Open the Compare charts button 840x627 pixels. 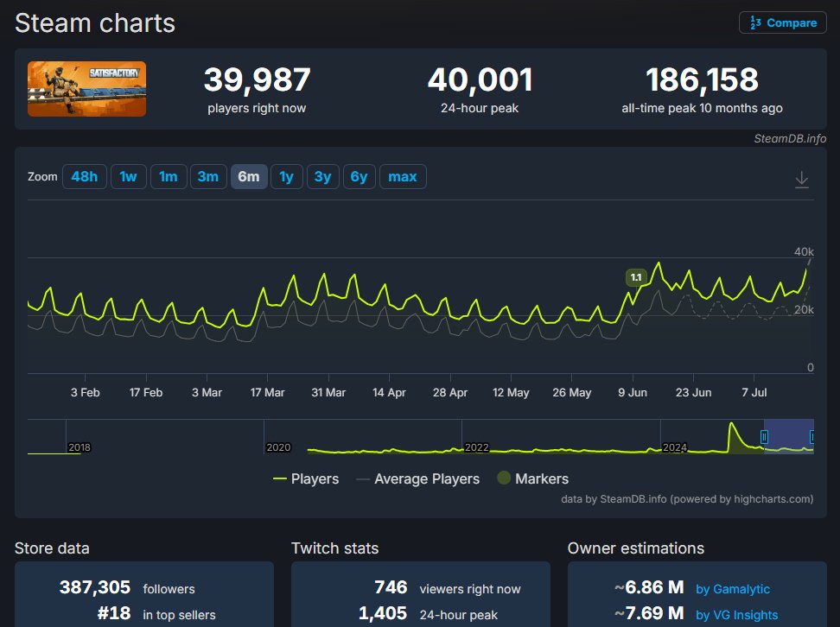point(783,22)
